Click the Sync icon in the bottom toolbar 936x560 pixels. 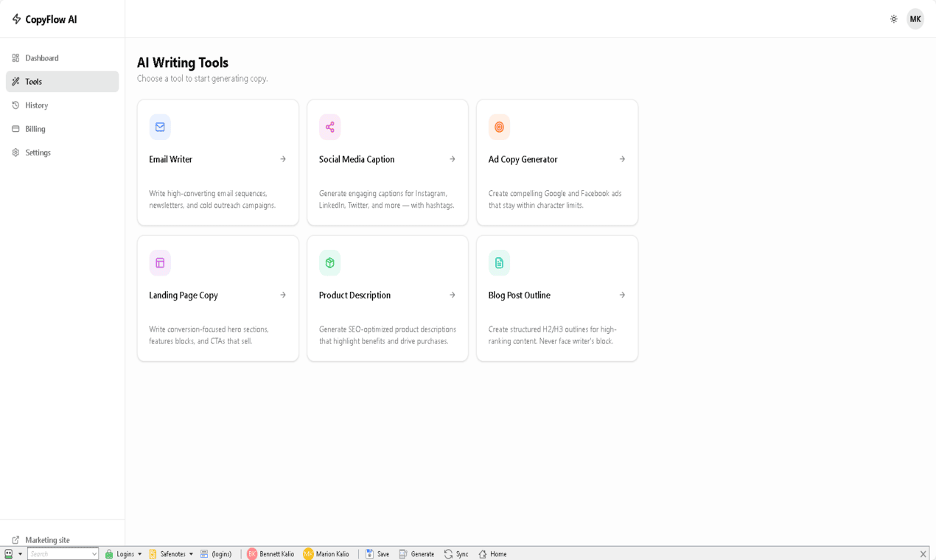coord(447,553)
